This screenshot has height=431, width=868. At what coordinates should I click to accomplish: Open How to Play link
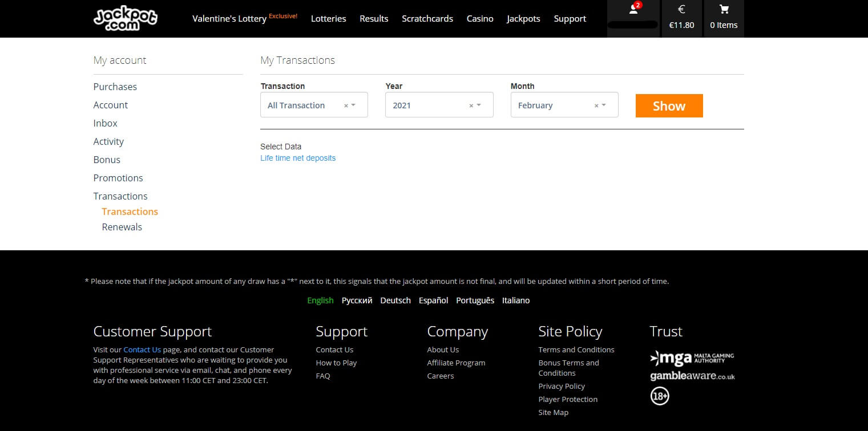click(337, 363)
